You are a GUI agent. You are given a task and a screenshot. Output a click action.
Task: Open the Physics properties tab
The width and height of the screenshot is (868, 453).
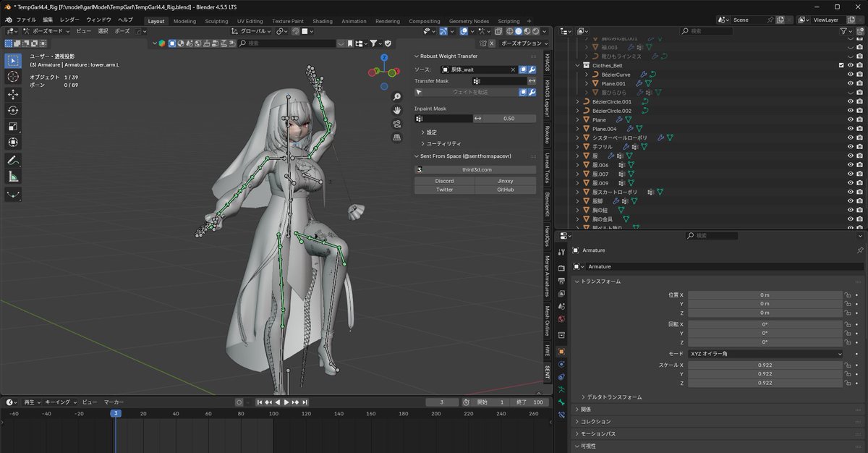pyautogui.click(x=562, y=364)
